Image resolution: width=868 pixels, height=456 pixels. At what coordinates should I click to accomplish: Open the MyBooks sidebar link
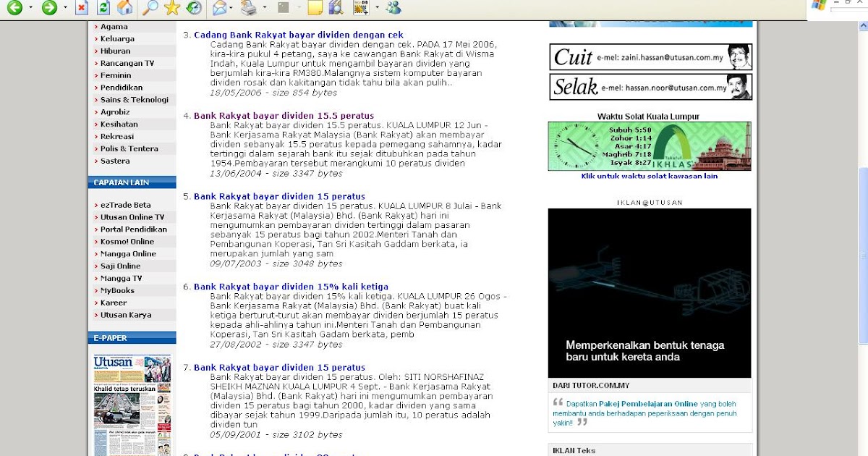[117, 291]
